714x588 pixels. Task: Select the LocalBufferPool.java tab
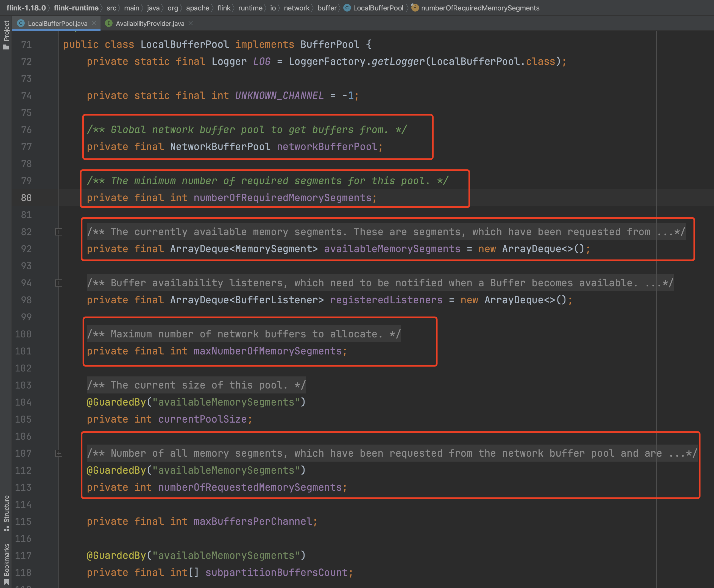[x=58, y=23]
